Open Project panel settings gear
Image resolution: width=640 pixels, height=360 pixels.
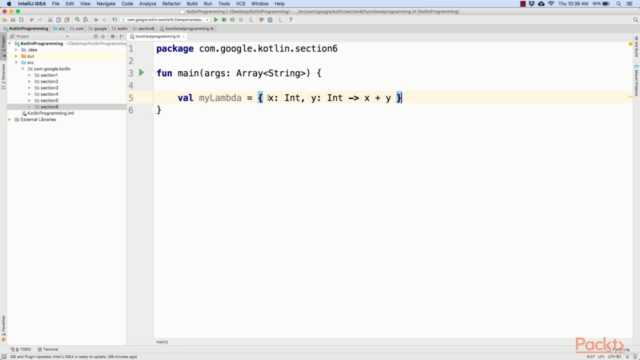[x=113, y=36]
